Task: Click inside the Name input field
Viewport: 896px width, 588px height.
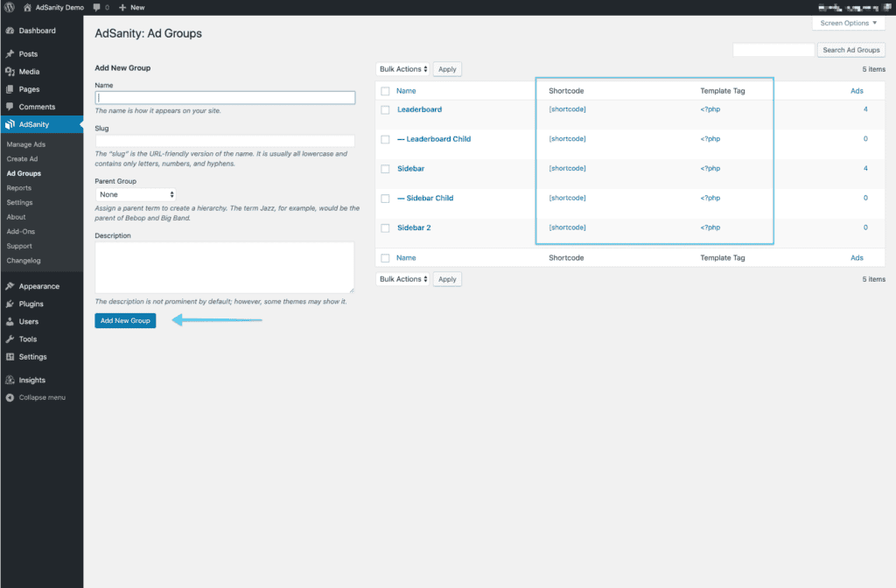Action: [224, 97]
